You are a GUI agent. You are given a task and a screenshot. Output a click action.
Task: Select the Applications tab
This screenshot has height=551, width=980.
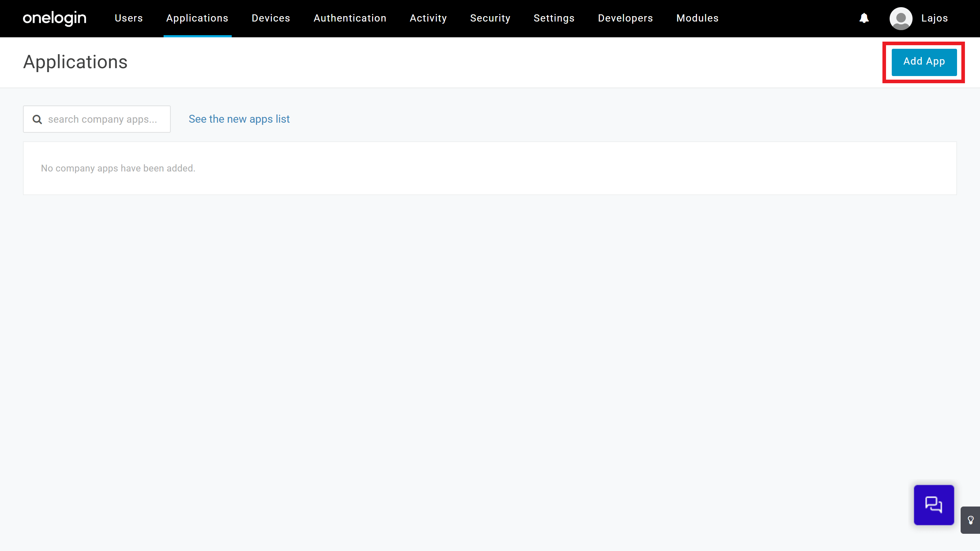[x=197, y=18]
